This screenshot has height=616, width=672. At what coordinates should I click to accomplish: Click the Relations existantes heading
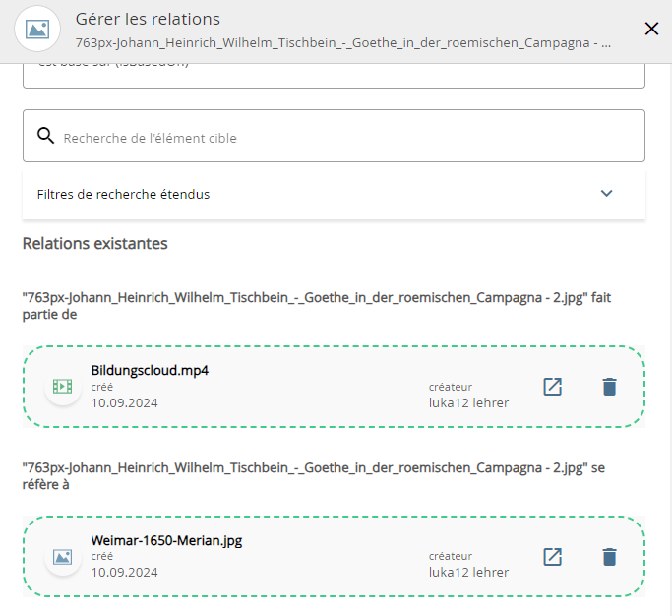pos(95,243)
